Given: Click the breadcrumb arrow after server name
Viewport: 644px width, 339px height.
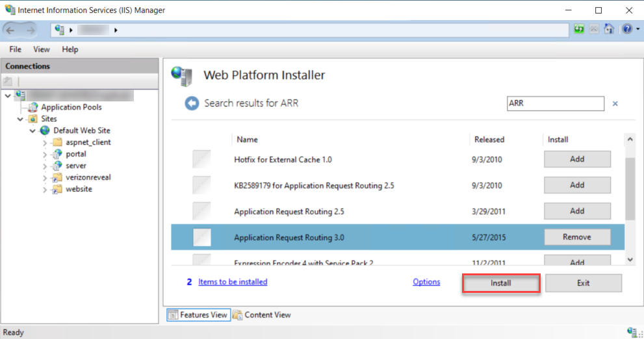Looking at the screenshot, I should [116, 30].
